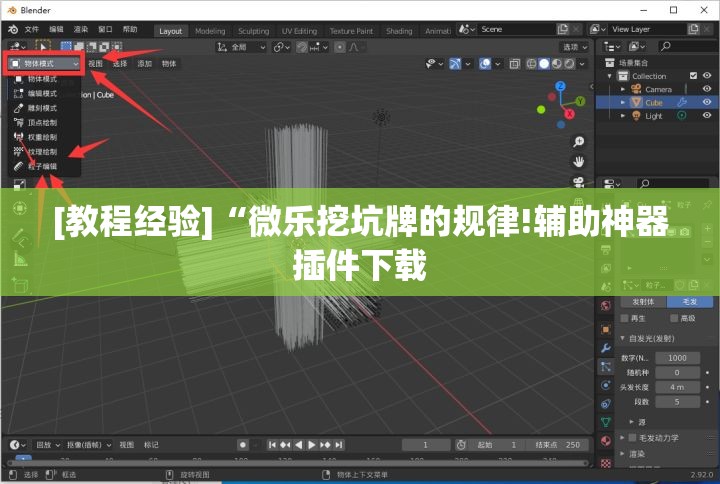This screenshot has width=720, height=484.
Task: Click the pan hand icon in viewport
Action: (x=579, y=162)
